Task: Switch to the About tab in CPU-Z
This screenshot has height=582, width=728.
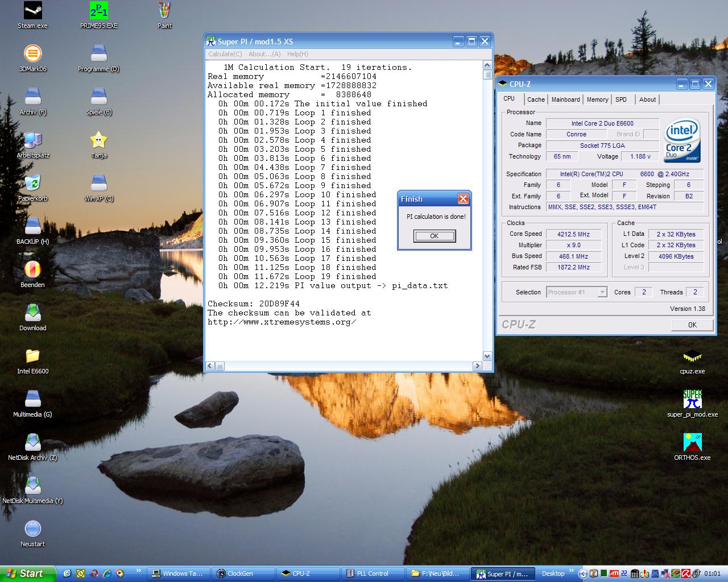Action: pyautogui.click(x=647, y=99)
